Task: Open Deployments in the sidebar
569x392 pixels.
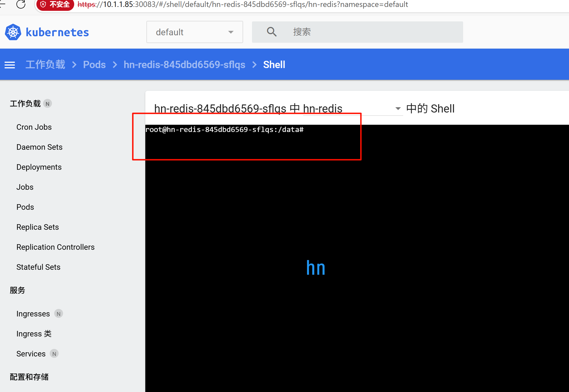Action: coord(39,167)
